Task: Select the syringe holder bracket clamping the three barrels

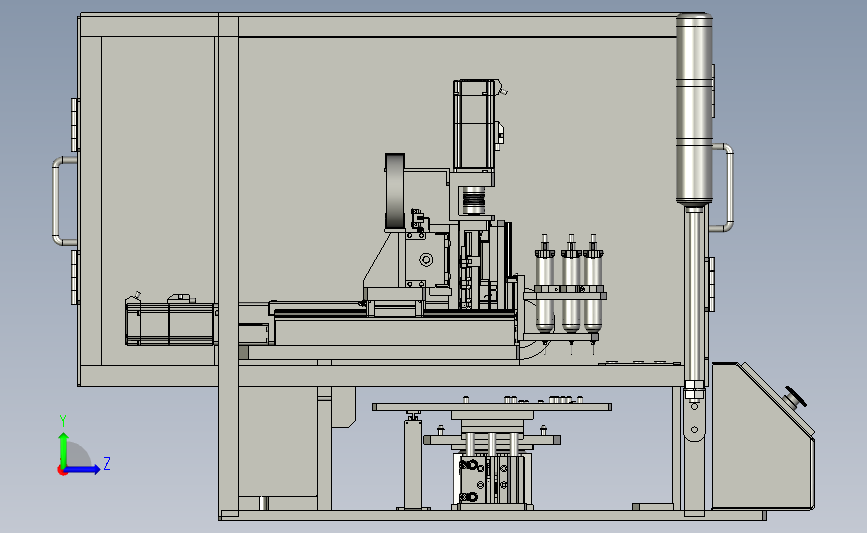Action: [565, 293]
